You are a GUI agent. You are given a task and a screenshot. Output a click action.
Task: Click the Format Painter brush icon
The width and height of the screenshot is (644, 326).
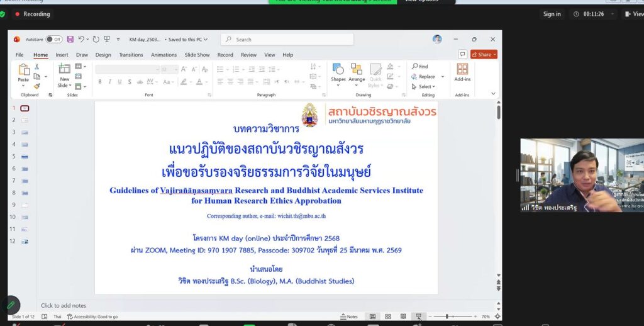click(x=36, y=86)
